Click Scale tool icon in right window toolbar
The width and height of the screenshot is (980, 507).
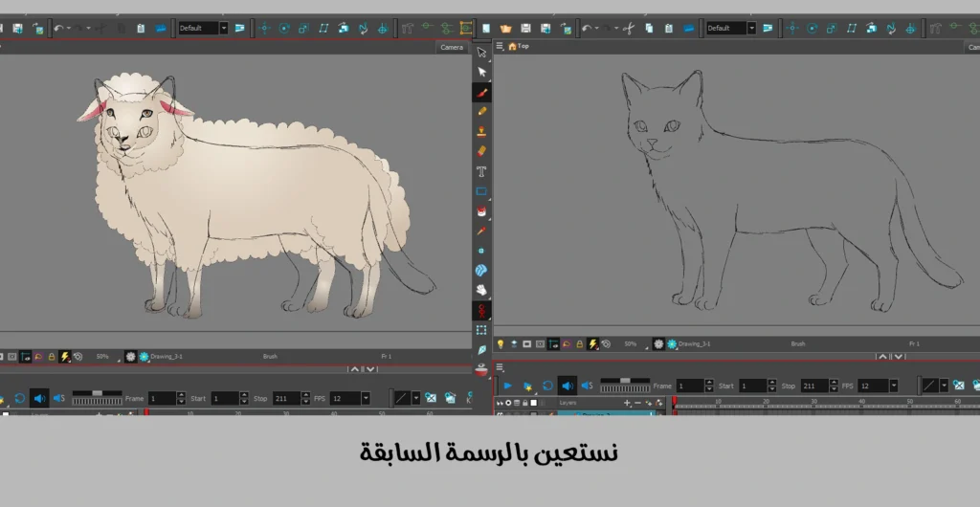832,28
